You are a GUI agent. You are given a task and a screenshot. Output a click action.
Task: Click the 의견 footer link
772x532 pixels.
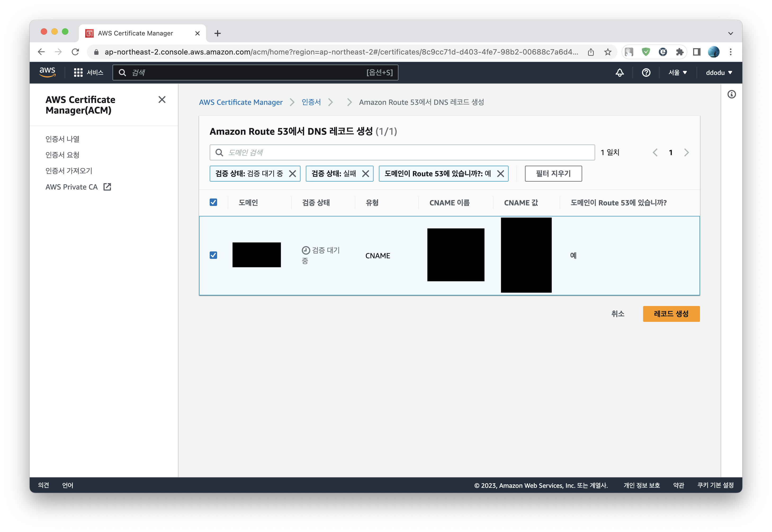click(x=43, y=485)
